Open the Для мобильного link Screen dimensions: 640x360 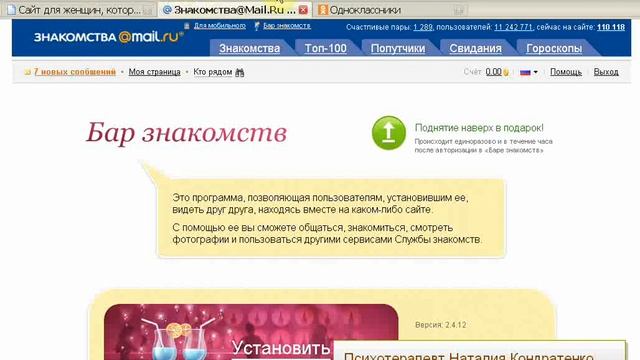click(x=220, y=26)
